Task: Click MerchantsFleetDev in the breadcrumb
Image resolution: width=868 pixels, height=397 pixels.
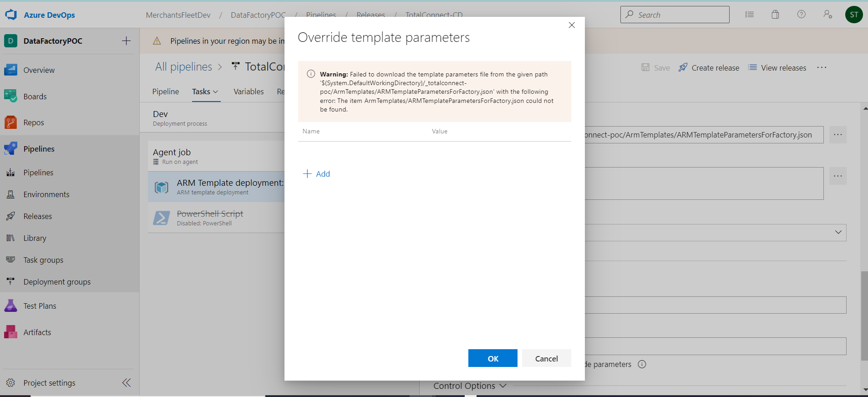Action: coord(178,15)
